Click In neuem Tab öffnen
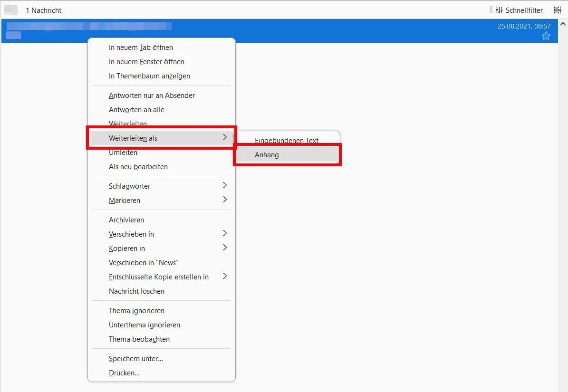The width and height of the screenshot is (568, 392). [141, 48]
